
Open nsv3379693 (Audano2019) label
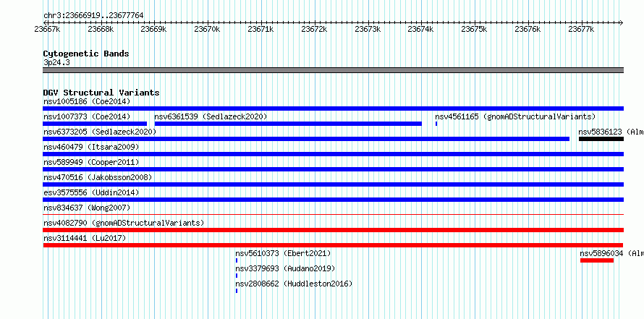[285, 268]
